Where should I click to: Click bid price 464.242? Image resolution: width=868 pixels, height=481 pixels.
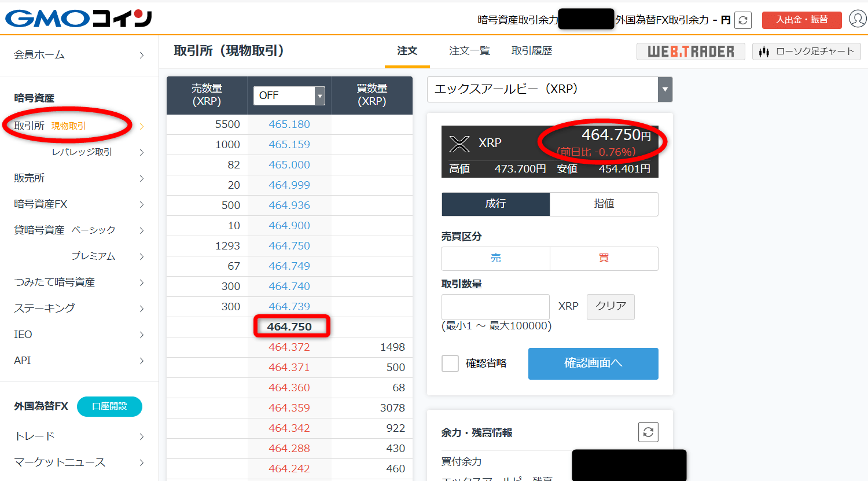289,469
